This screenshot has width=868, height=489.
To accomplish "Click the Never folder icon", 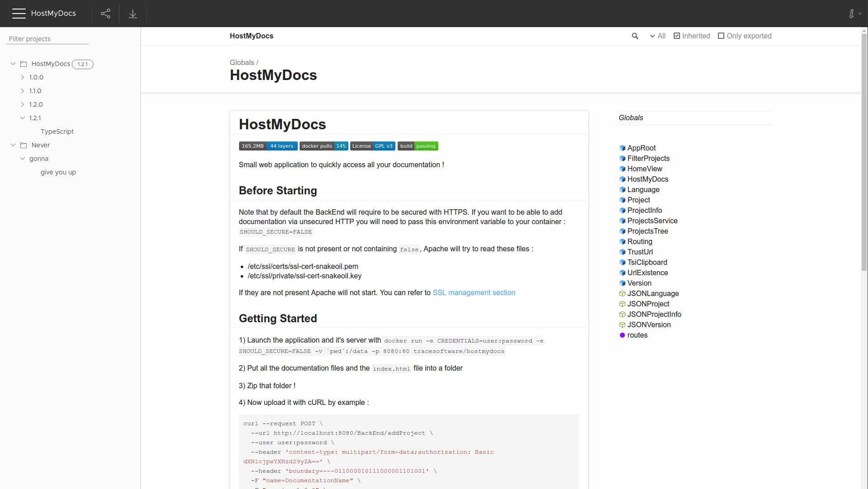I will click(x=23, y=145).
